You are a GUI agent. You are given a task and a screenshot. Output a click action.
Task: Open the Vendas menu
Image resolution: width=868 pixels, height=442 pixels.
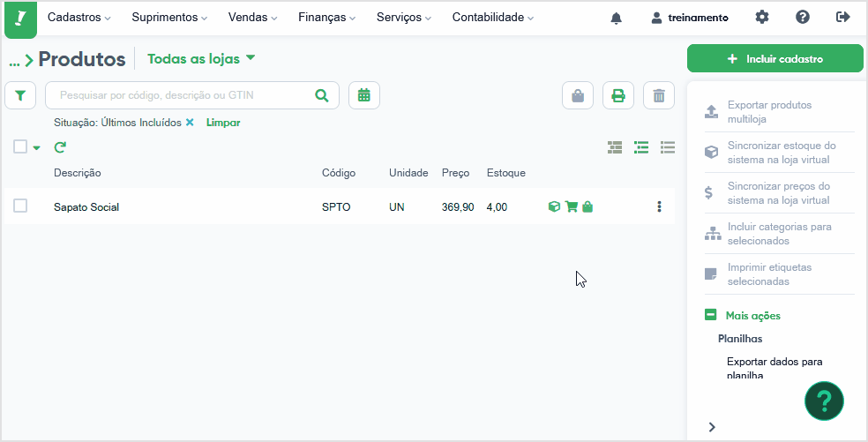click(x=252, y=17)
